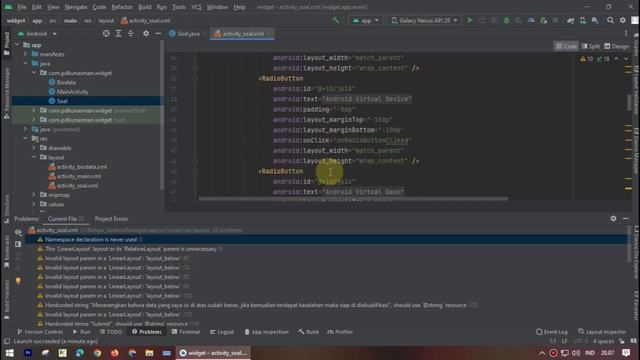
Task: Open Windows Start menu
Action: 9,353
